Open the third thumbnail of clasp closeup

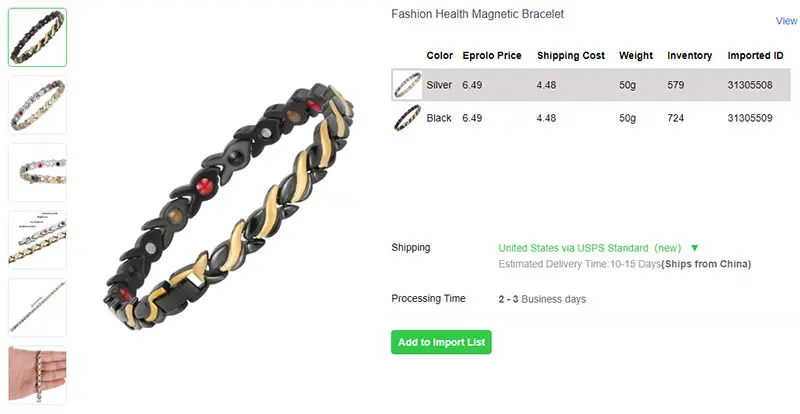(37, 172)
